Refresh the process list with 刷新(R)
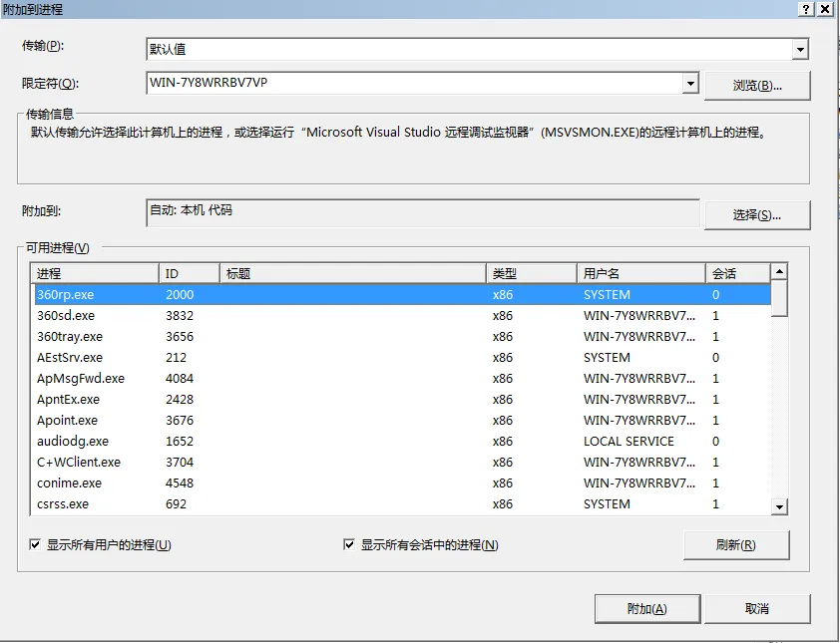 tap(736, 545)
